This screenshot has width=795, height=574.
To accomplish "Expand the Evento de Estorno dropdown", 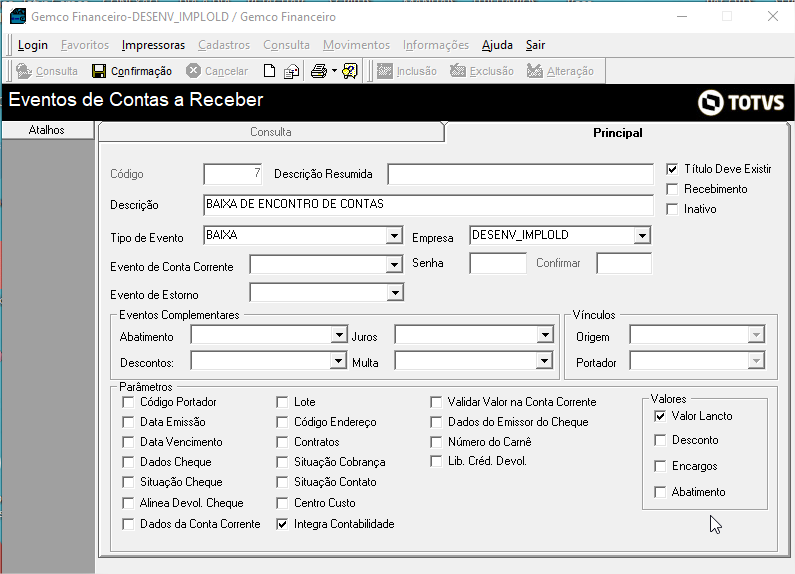I will pyautogui.click(x=395, y=293).
